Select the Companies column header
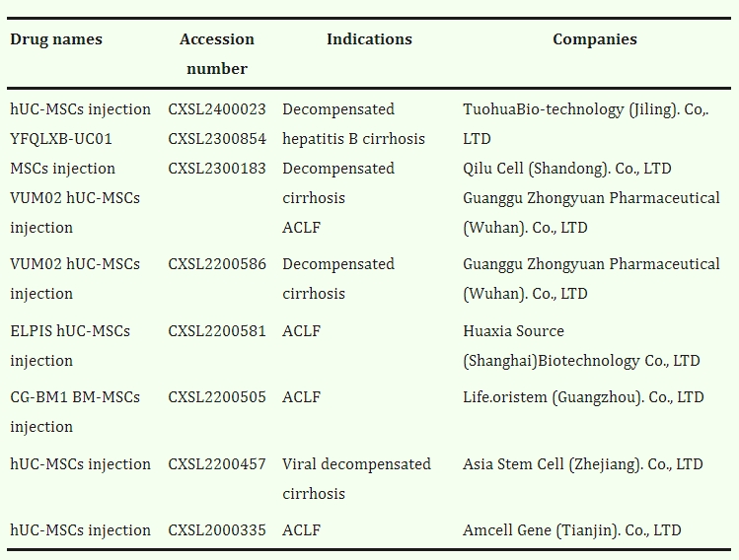This screenshot has height=560, width=739. pyautogui.click(x=594, y=39)
